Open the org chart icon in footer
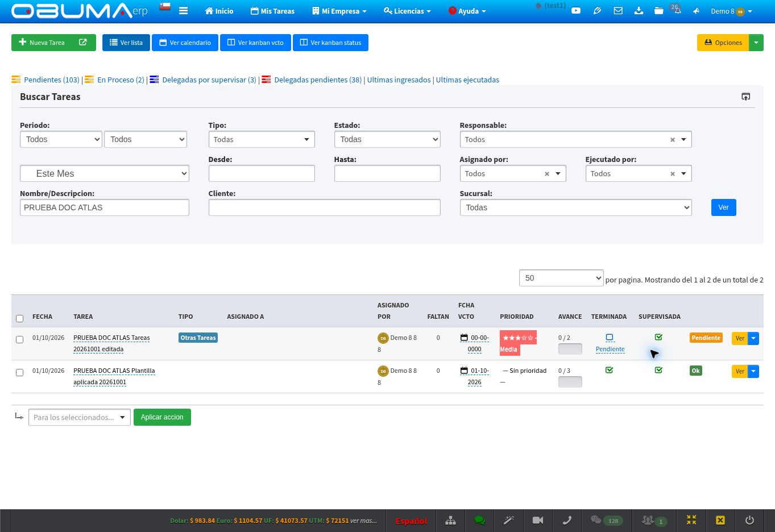 [x=450, y=520]
